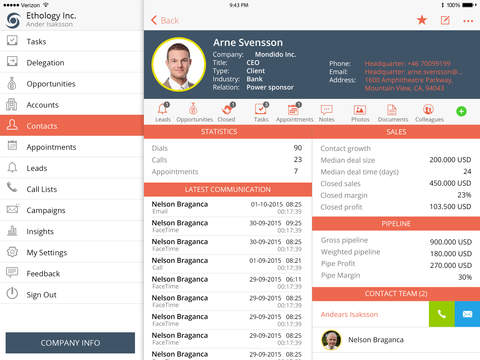Open the Notes speech bubble icon

pos(327,113)
